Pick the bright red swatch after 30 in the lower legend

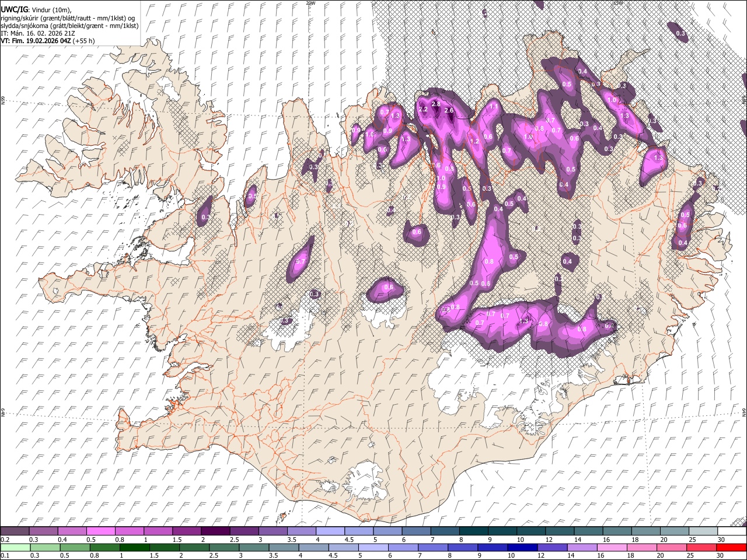[731, 547]
